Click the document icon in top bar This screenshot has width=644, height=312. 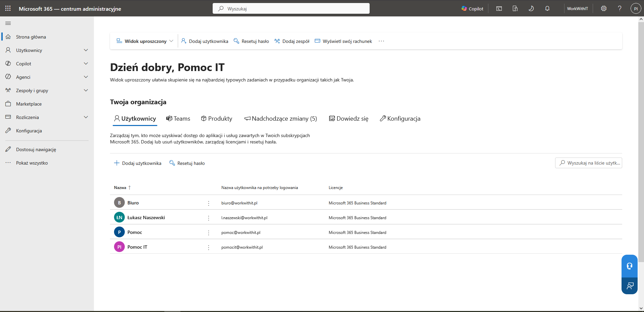coord(515,9)
